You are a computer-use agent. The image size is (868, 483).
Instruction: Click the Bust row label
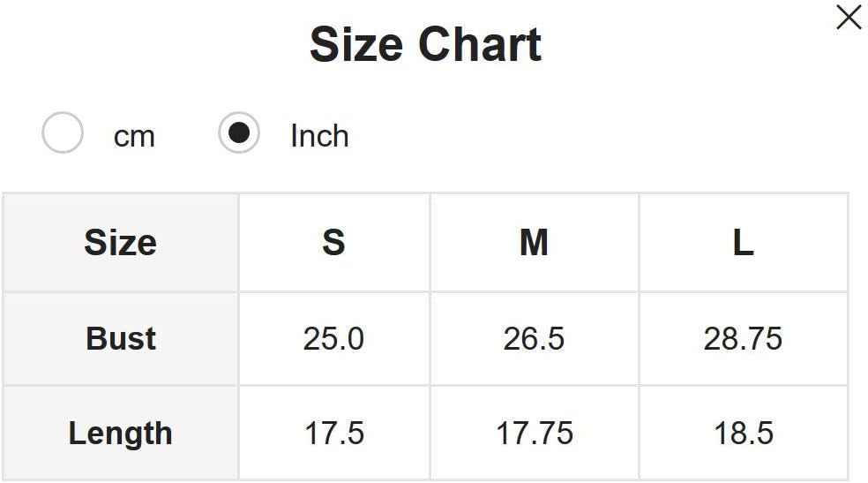[x=121, y=338]
